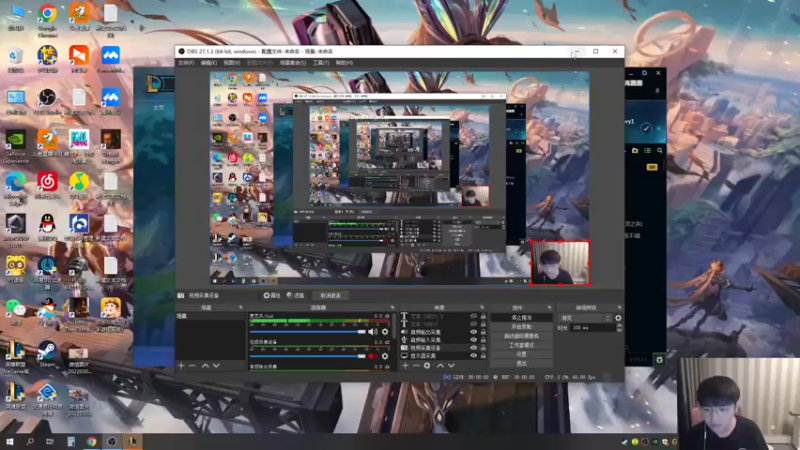
Task: Click folder icon in background client window
Action: pos(635,151)
